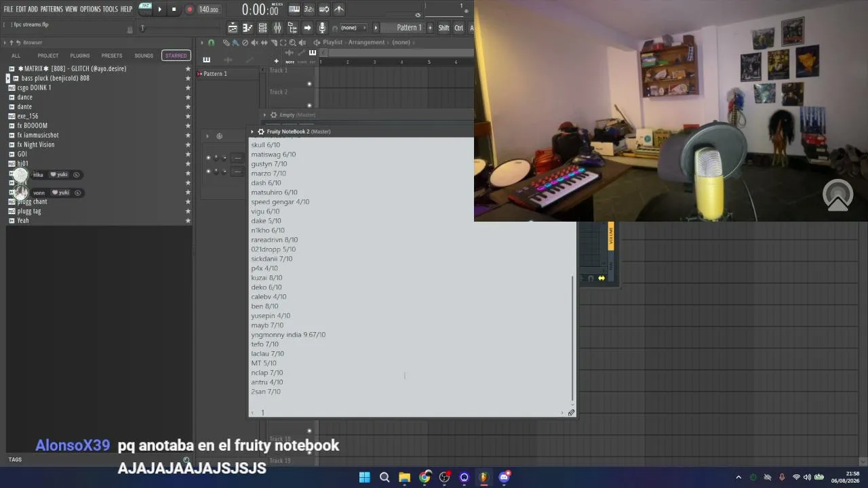Click the Shift button in toolbar
Viewport: 868px width, 488px height.
(x=443, y=28)
